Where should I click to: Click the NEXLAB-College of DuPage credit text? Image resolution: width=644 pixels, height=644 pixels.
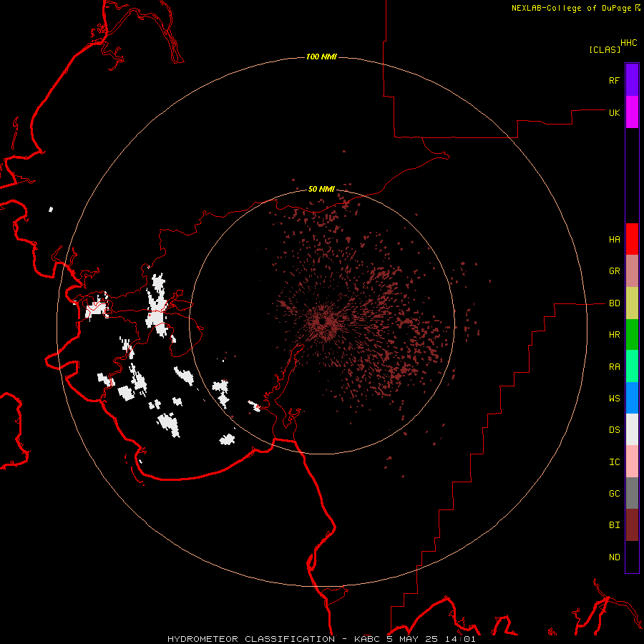pos(571,8)
